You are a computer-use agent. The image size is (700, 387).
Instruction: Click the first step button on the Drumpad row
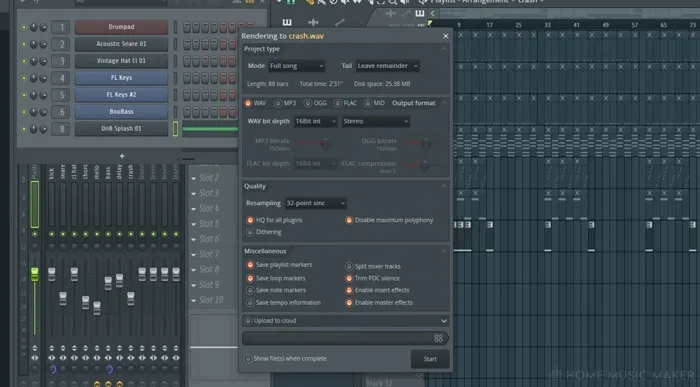coord(187,27)
